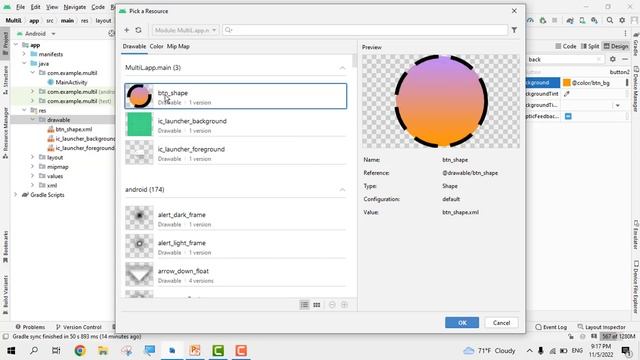Collapse the android (174) section
The width and height of the screenshot is (640, 360).
tap(342, 190)
